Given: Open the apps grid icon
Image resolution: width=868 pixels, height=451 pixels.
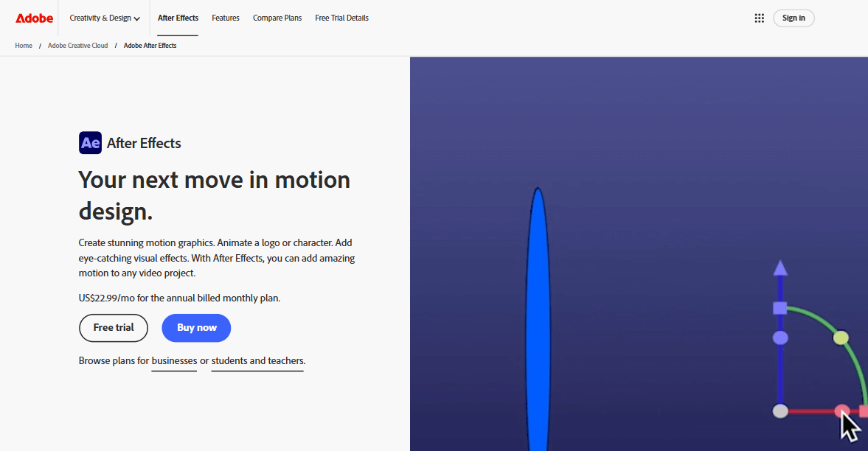Looking at the screenshot, I should click(x=759, y=18).
